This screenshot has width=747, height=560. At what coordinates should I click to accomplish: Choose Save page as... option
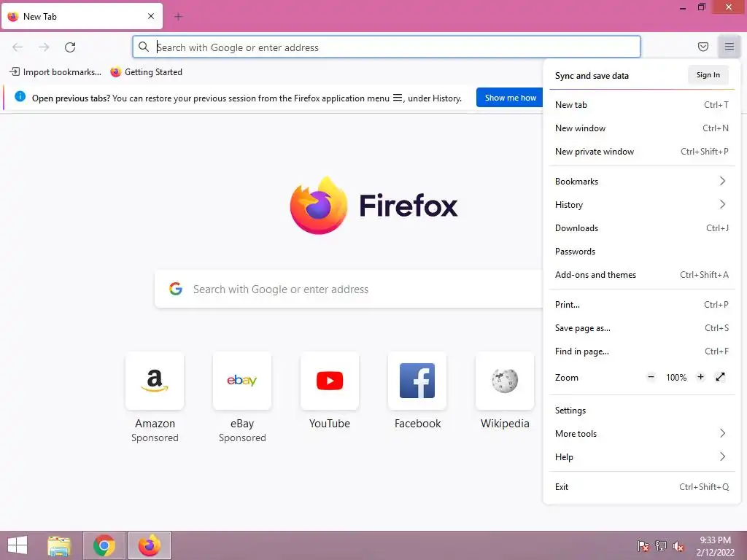pos(642,328)
